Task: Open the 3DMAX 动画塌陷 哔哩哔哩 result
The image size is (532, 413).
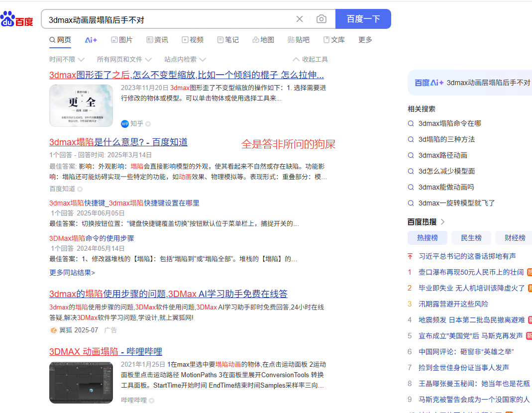Action: point(106,352)
